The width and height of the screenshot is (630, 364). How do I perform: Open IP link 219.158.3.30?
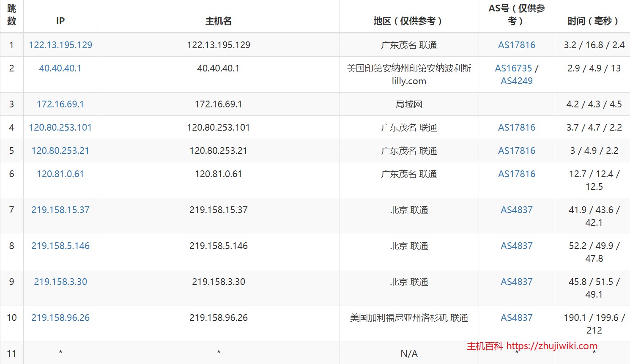pyautogui.click(x=60, y=282)
